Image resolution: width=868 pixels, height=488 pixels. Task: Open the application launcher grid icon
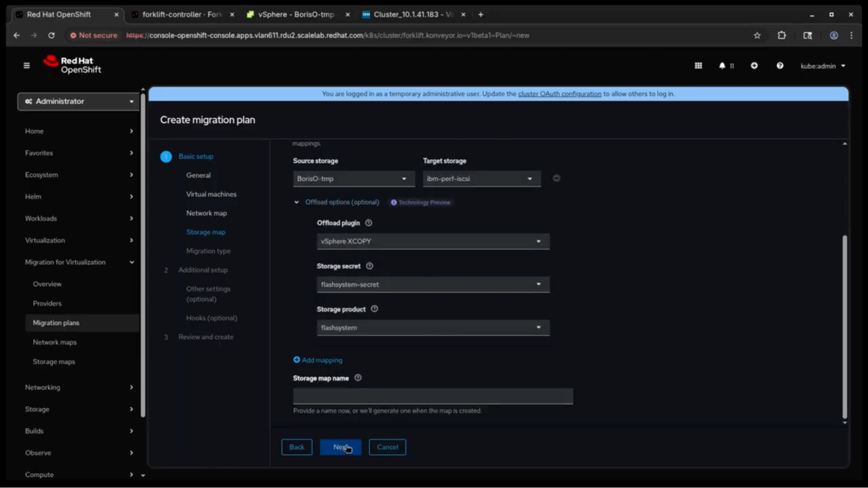point(698,66)
